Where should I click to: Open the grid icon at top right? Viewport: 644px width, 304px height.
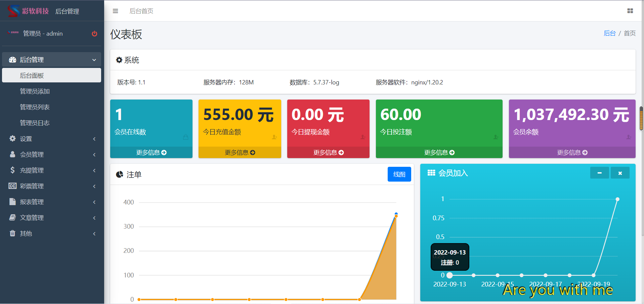pos(630,11)
